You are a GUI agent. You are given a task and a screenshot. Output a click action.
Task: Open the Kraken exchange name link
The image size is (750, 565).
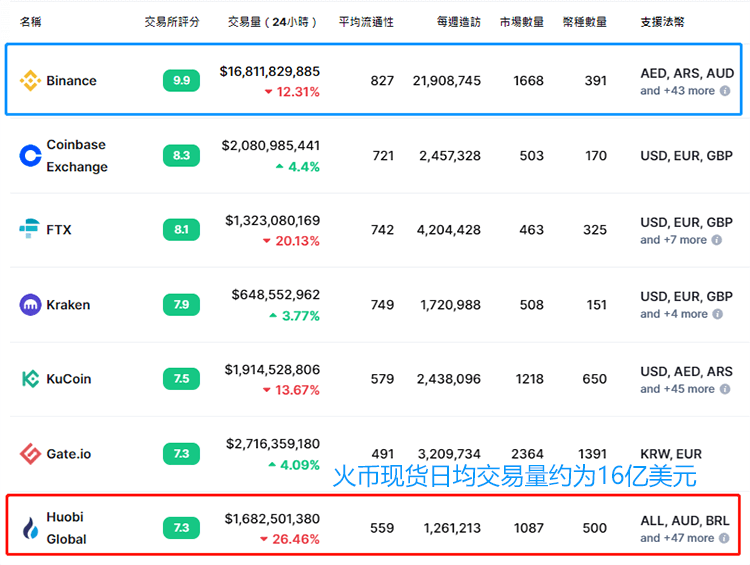pos(68,305)
